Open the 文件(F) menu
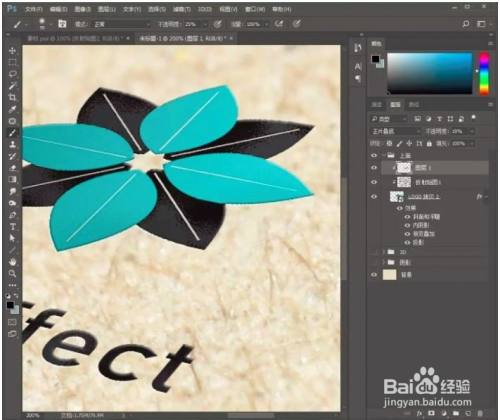 [34, 9]
